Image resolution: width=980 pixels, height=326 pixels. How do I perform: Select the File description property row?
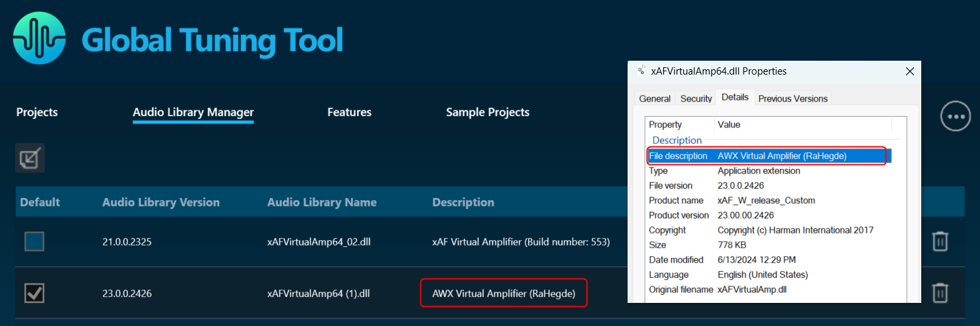click(x=769, y=156)
